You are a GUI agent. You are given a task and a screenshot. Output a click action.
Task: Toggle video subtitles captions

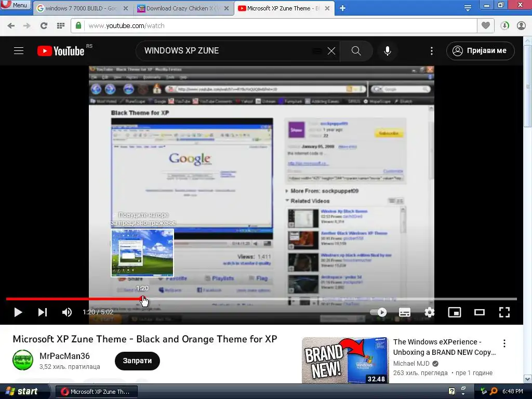404,312
